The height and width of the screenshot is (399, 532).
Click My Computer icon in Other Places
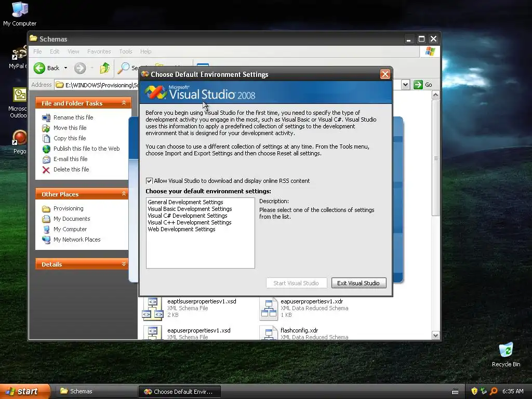46,229
